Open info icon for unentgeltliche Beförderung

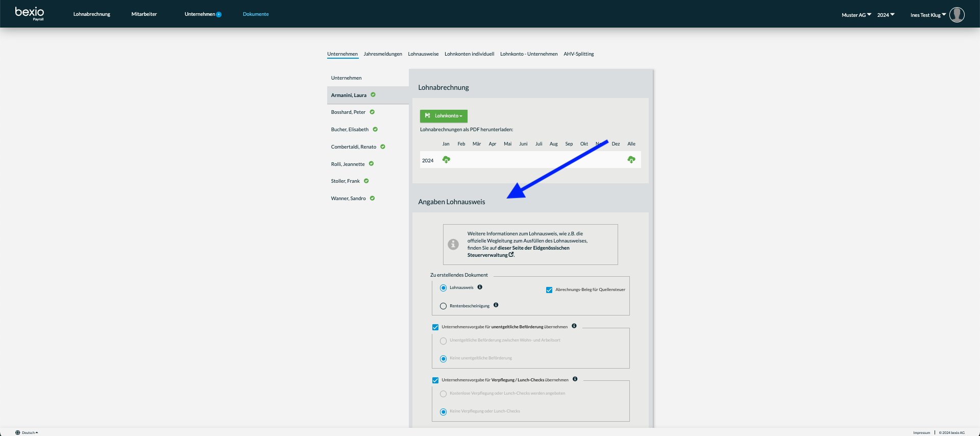[x=574, y=326]
